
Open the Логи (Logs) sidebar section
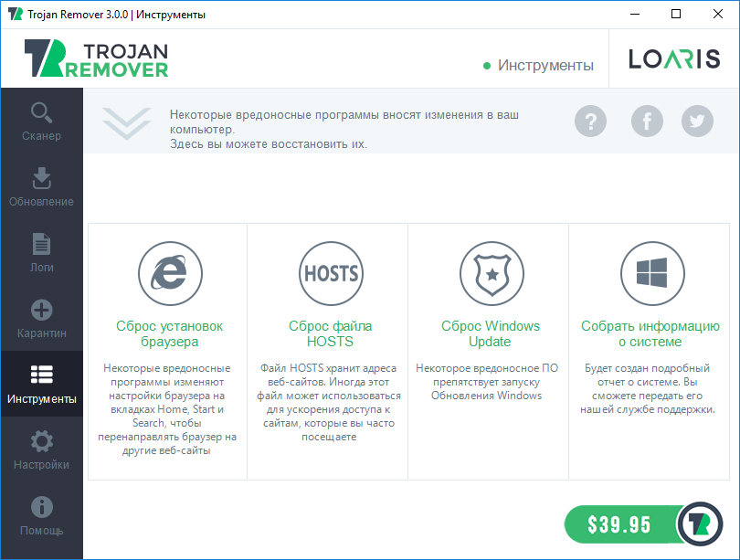click(x=41, y=253)
